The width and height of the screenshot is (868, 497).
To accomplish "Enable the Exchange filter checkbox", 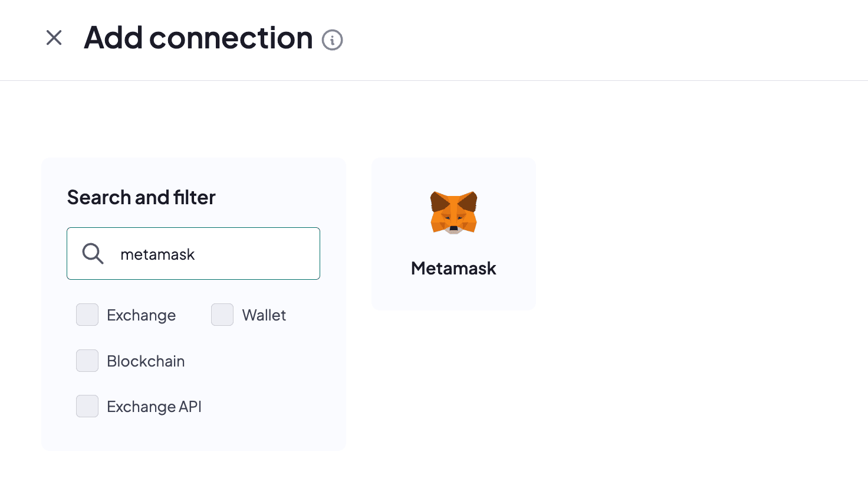I will click(87, 315).
